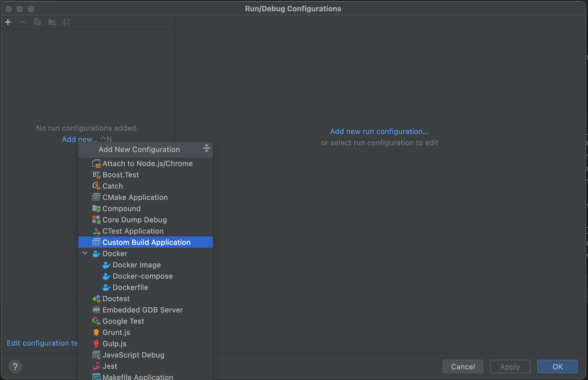This screenshot has height=380, width=588.
Task: Click the sort configurations alphabetically icon
Action: pos(67,22)
